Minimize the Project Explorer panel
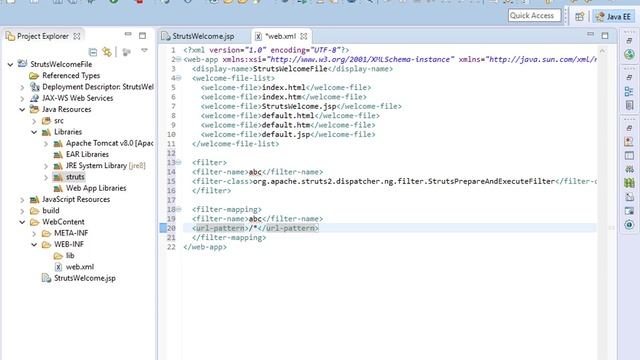The width and height of the screenshot is (640, 360). tap(128, 35)
